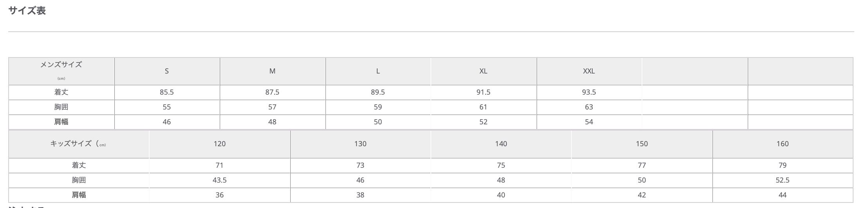Click the 52.5 kids chest value
This screenshot has height=208, width=868.
click(x=782, y=180)
